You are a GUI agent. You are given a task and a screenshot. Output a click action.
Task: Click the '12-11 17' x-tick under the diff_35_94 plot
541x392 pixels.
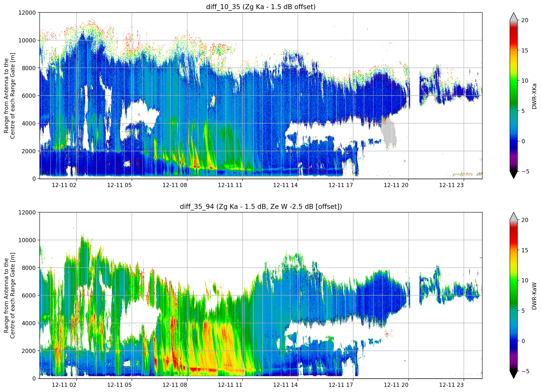coord(341,385)
